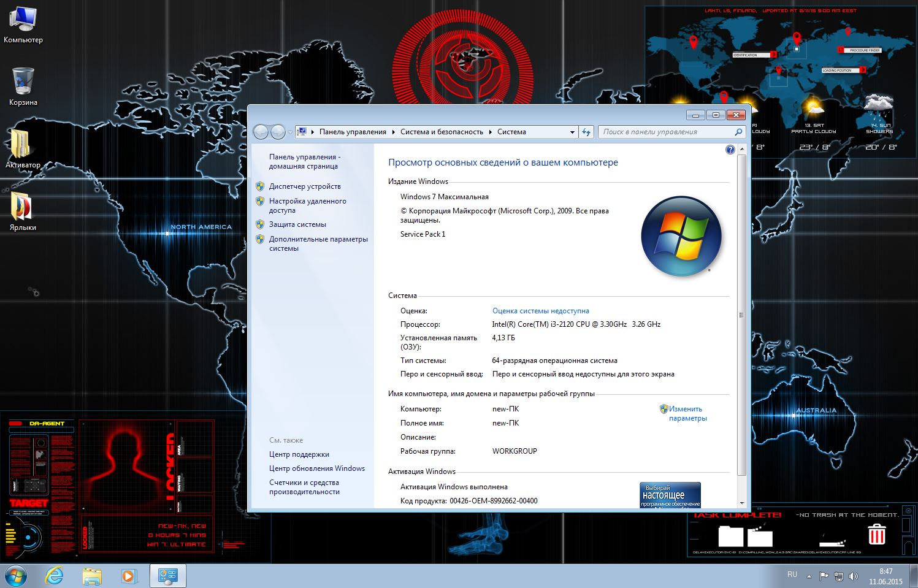918x588 pixels.
Task: Click the scrollbar down arrow
Action: point(741,503)
